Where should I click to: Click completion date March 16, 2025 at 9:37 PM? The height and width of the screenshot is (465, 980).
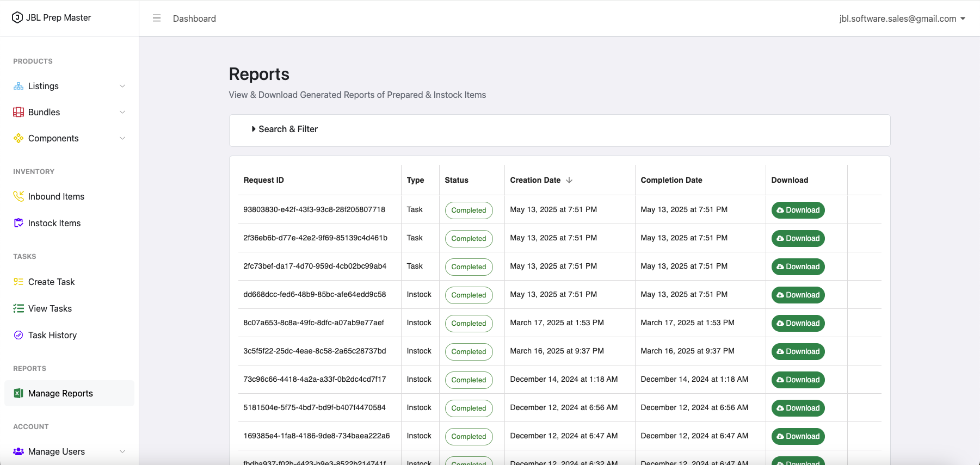(687, 351)
